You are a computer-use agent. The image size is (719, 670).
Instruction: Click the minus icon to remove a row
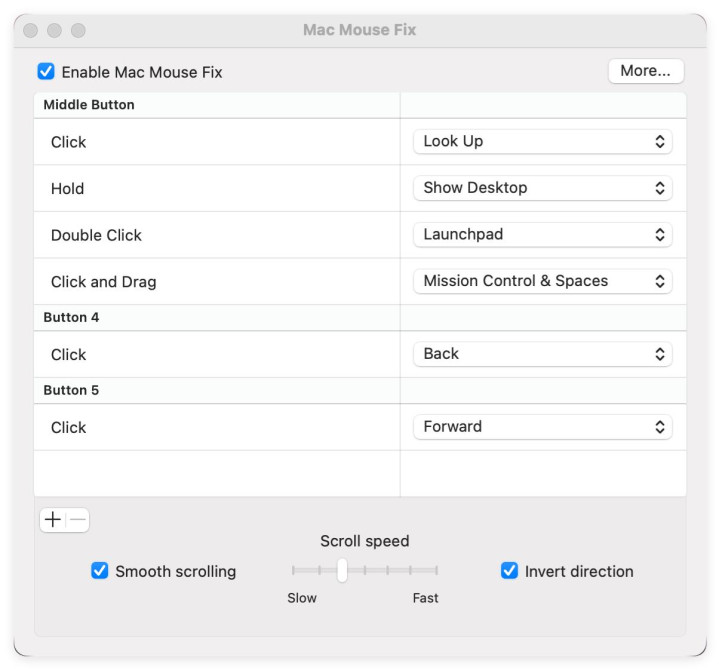point(78,520)
